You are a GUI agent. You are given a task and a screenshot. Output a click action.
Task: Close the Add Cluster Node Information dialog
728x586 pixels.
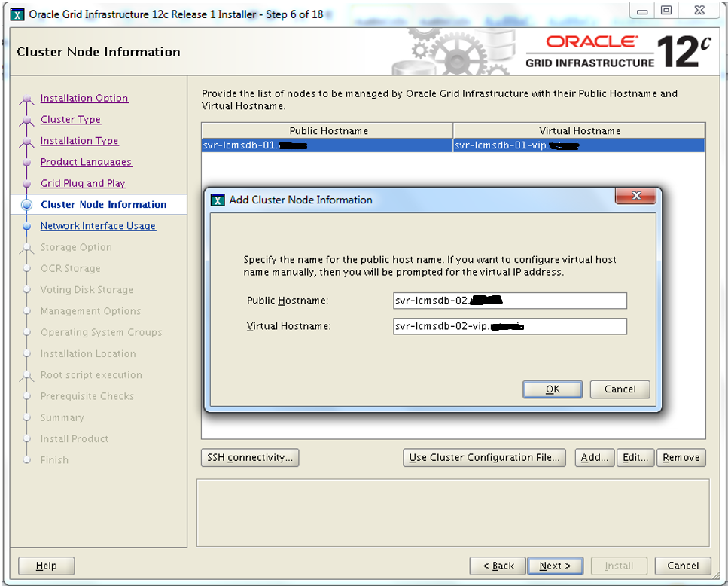tap(635, 196)
